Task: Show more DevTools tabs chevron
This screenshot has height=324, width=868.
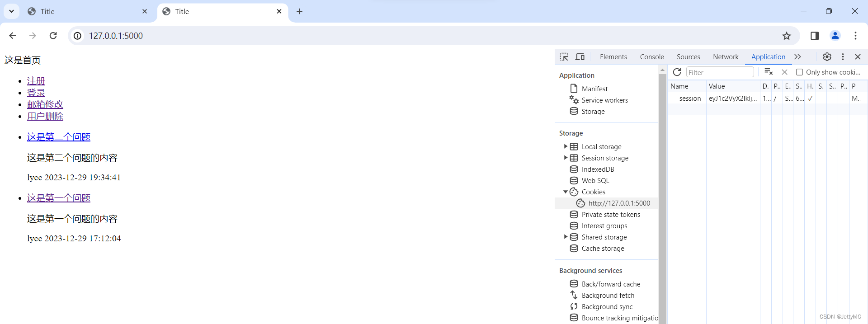Action: click(798, 57)
